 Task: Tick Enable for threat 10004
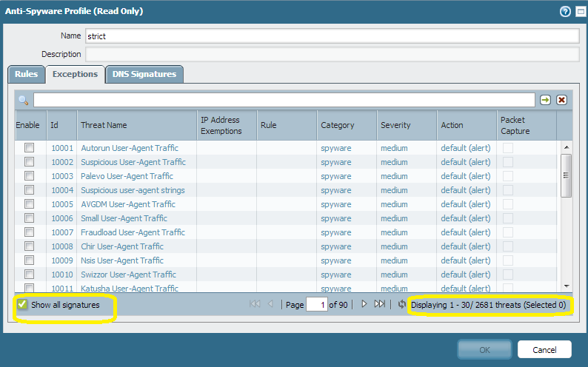pyautogui.click(x=29, y=190)
